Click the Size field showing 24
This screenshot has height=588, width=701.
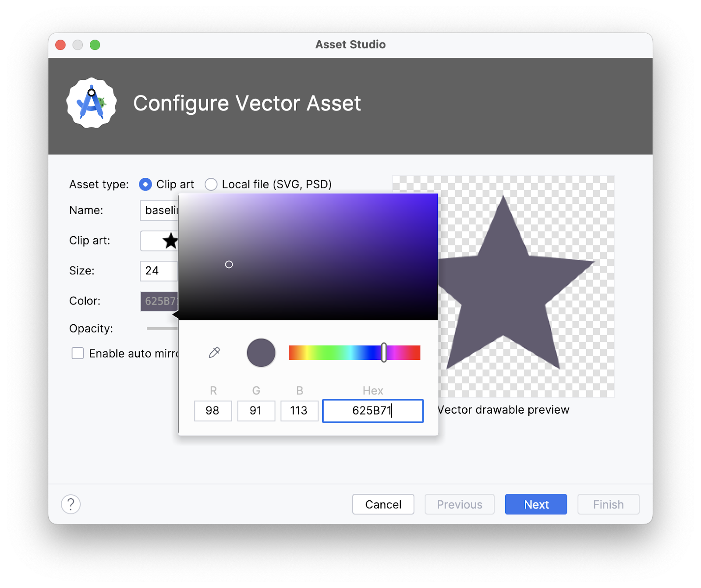158,271
